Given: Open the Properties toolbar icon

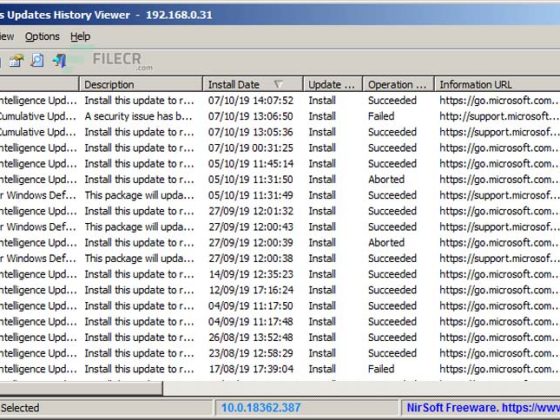Looking at the screenshot, I should point(16,61).
